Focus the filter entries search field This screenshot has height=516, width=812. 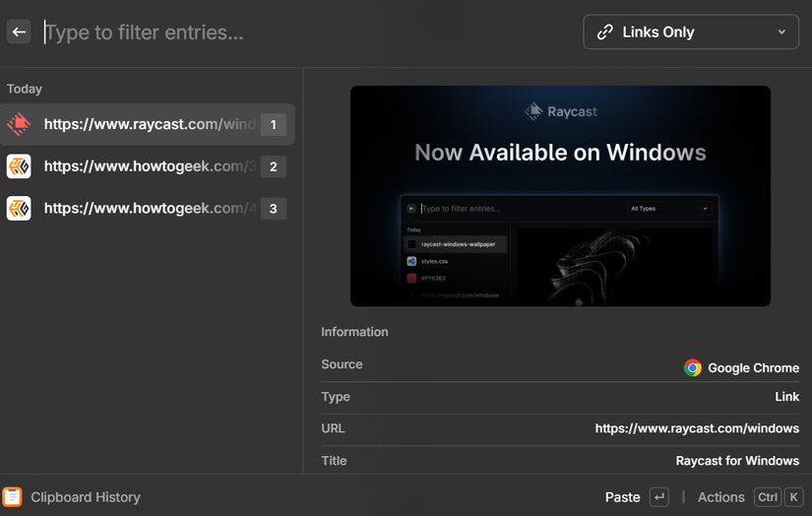click(x=295, y=32)
